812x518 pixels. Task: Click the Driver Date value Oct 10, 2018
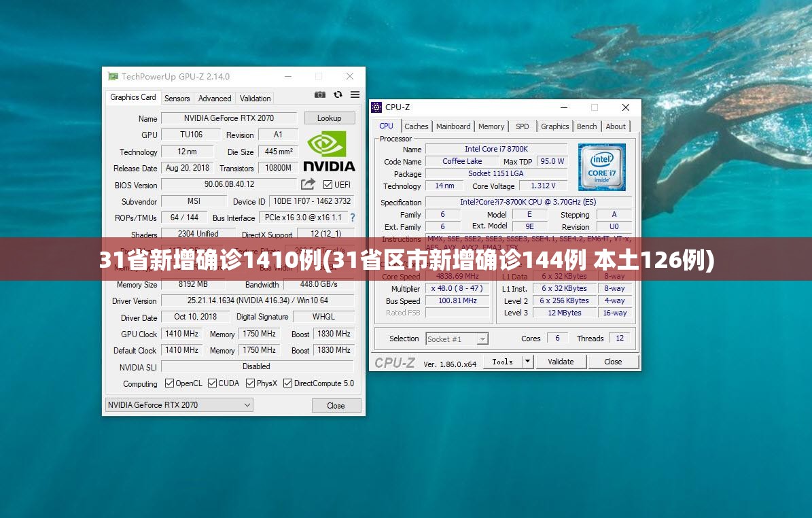pos(195,317)
